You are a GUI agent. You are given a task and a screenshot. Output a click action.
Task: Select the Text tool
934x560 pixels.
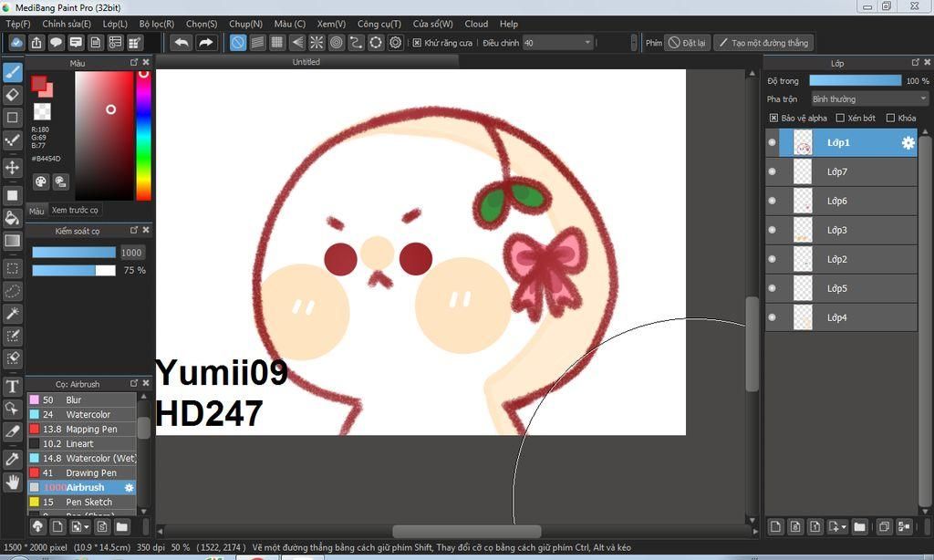tap(13, 386)
